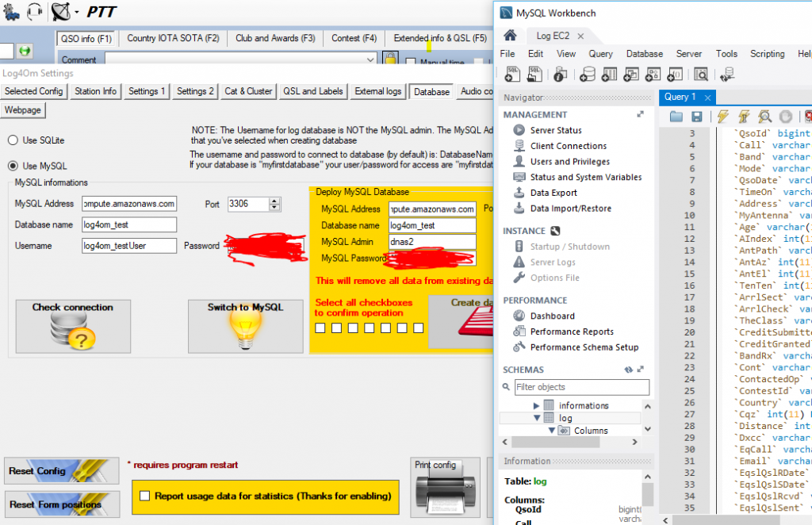Open the object inspector icon in Workbench
The width and height of the screenshot is (812, 525).
tap(559, 75)
